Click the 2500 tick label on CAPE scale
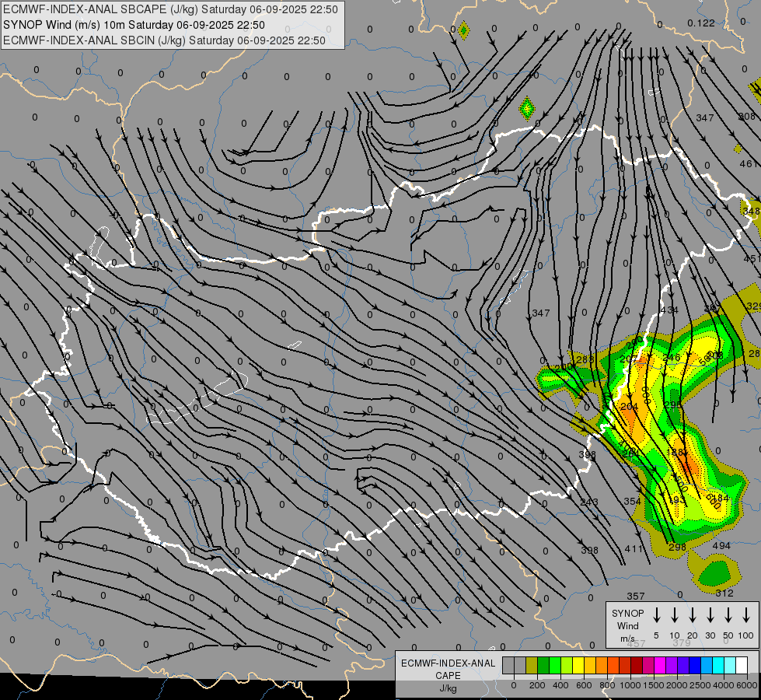Image resolution: width=761 pixels, height=700 pixels. [x=700, y=685]
